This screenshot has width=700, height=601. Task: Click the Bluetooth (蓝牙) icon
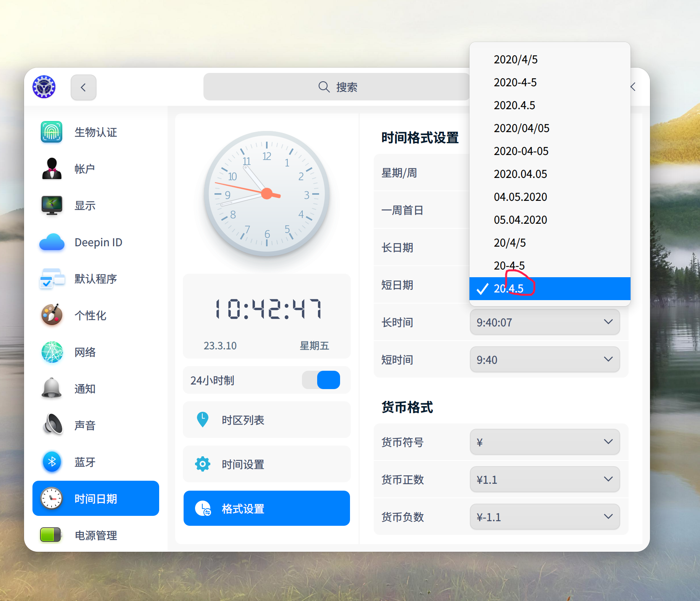(x=52, y=462)
